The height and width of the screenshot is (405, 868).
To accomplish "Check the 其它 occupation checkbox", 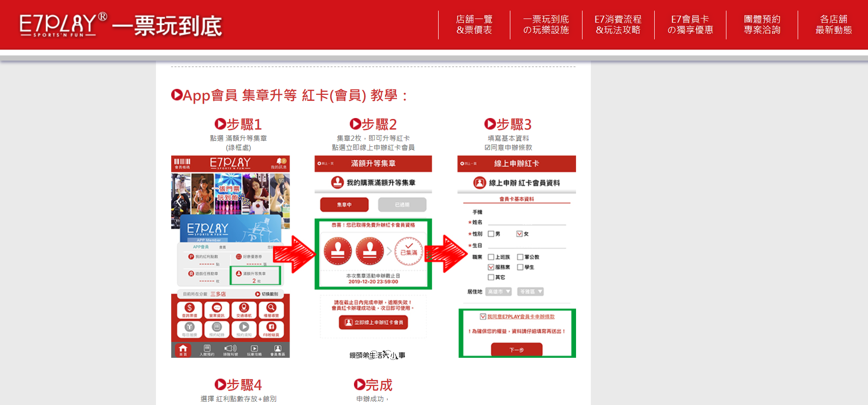I will coord(491,277).
